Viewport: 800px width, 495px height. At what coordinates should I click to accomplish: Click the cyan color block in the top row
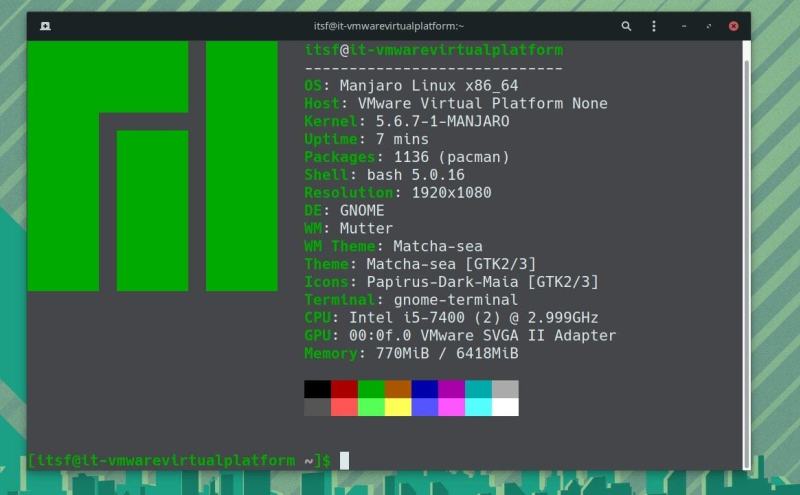coord(478,389)
